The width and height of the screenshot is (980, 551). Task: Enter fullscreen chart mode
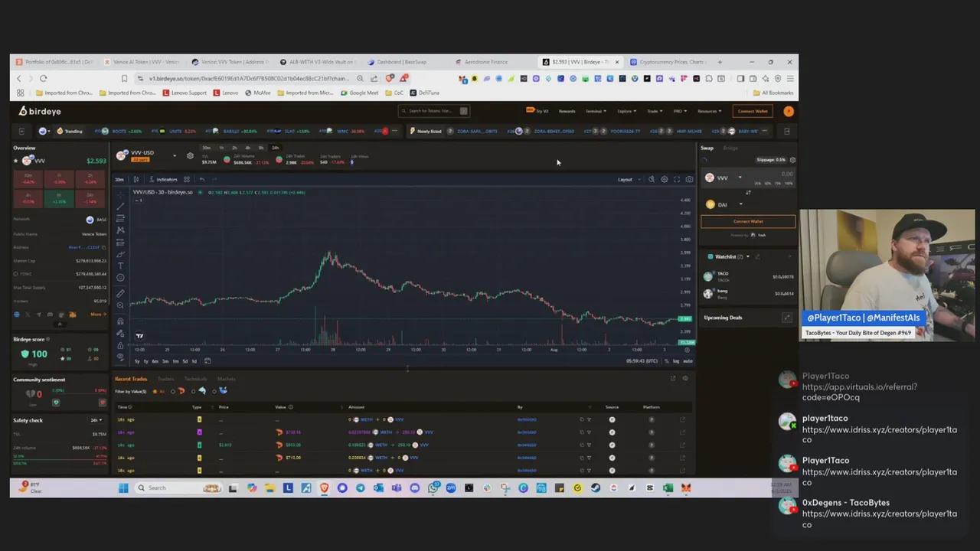pyautogui.click(x=677, y=180)
